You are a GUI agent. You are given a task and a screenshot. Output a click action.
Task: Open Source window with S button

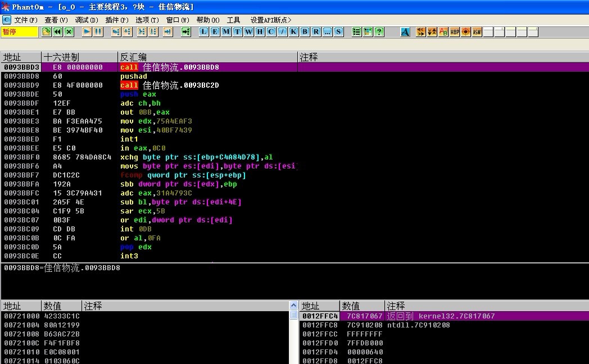339,32
